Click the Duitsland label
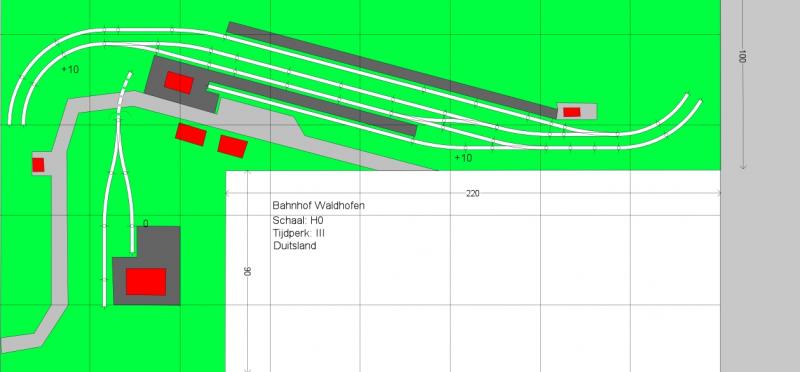 pyautogui.click(x=294, y=245)
